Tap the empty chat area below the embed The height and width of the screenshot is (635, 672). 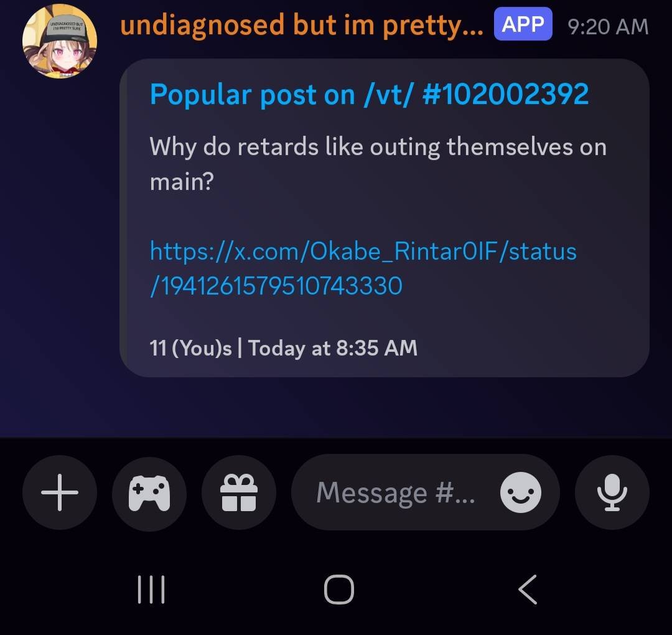[x=336, y=407]
